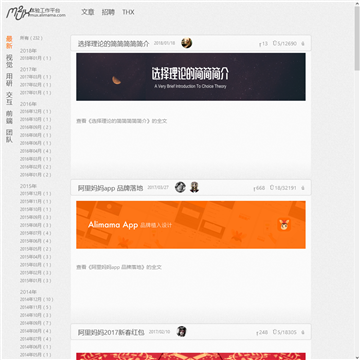Open the orange Alimama App banner
The height and width of the screenshot is (360, 360).
[191, 225]
